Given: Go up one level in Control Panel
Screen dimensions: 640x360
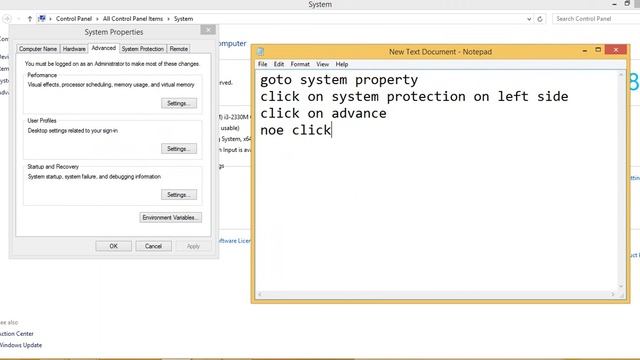Looking at the screenshot, I should point(30,19).
